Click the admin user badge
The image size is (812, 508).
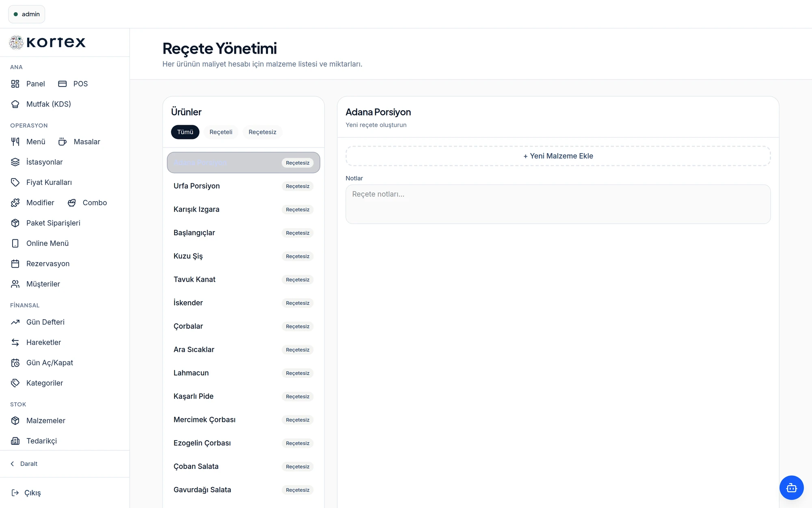click(x=26, y=14)
